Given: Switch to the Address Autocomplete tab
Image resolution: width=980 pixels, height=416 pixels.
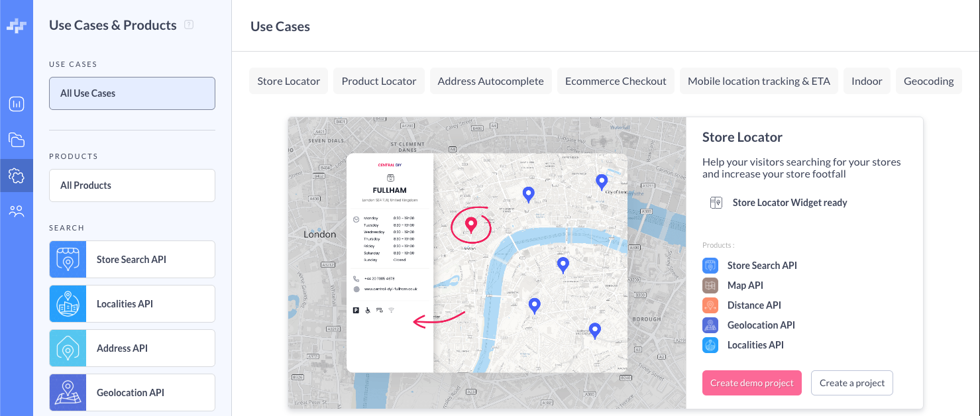Looking at the screenshot, I should [490, 81].
